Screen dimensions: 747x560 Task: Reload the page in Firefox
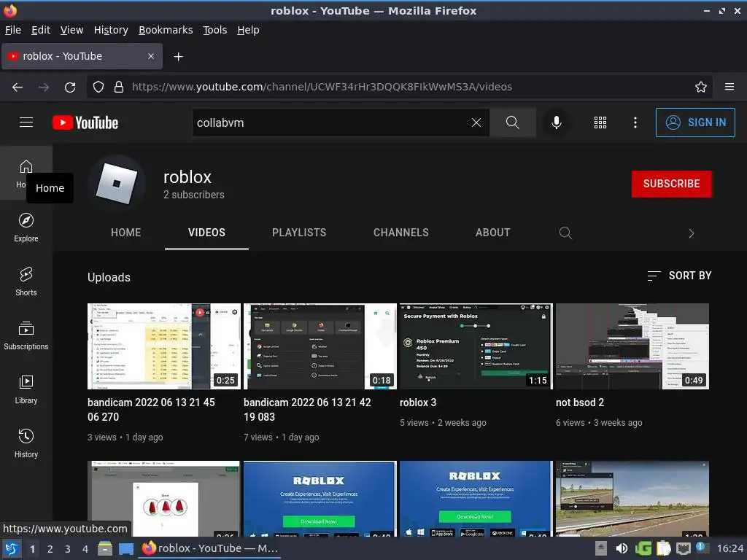[70, 87]
